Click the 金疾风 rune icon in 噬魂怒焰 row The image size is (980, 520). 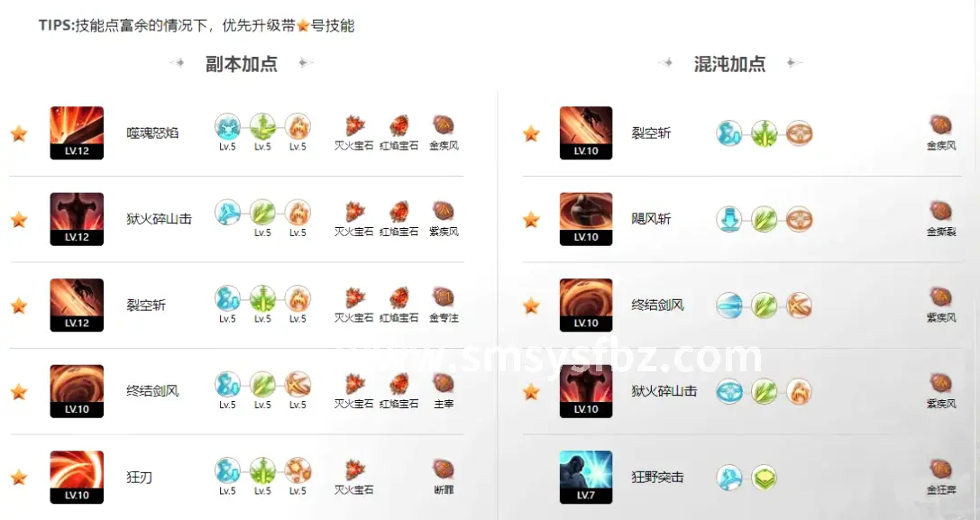[444, 125]
